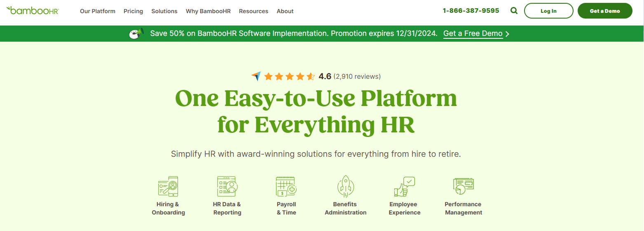Click the orange star rating
This screenshot has height=231, width=644.
[289, 76]
